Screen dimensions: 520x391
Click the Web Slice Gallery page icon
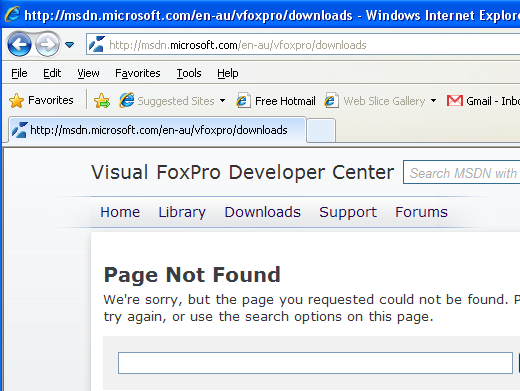point(331,100)
